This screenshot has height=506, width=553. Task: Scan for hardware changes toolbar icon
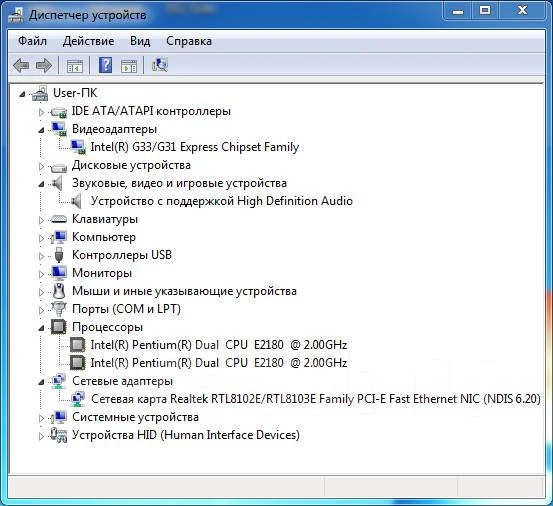tap(159, 65)
